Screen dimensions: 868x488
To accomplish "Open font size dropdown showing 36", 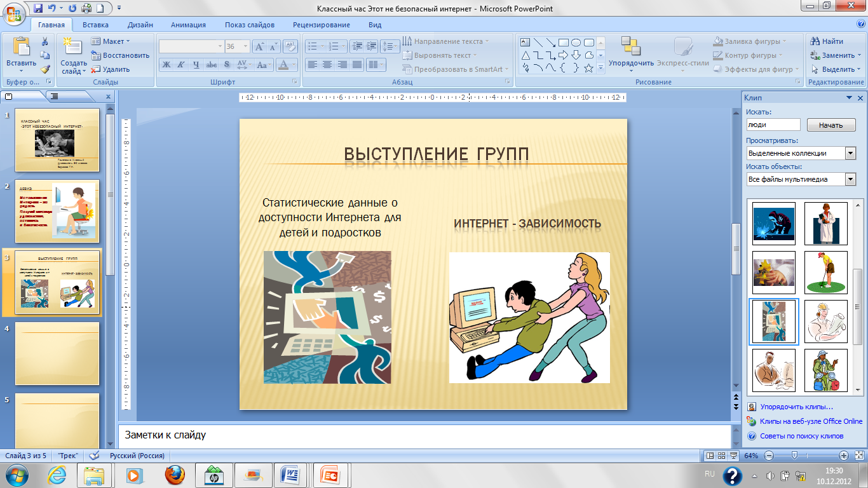I will point(245,46).
